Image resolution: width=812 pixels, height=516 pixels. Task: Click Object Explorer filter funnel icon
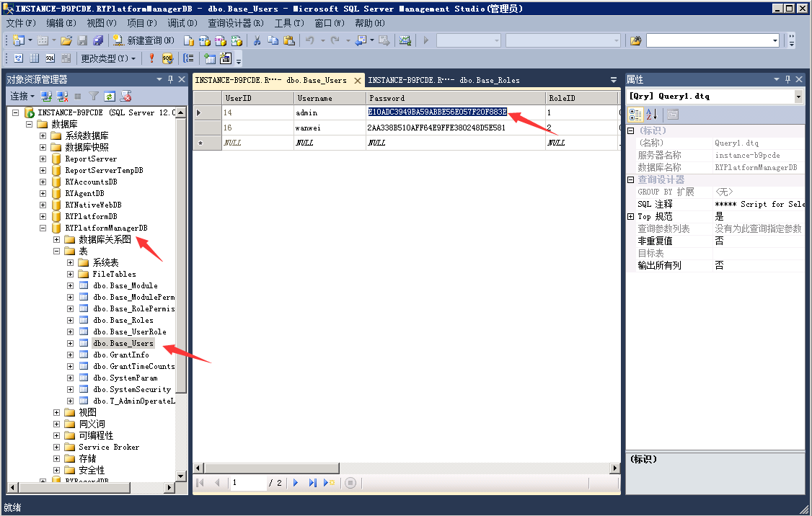click(x=93, y=97)
